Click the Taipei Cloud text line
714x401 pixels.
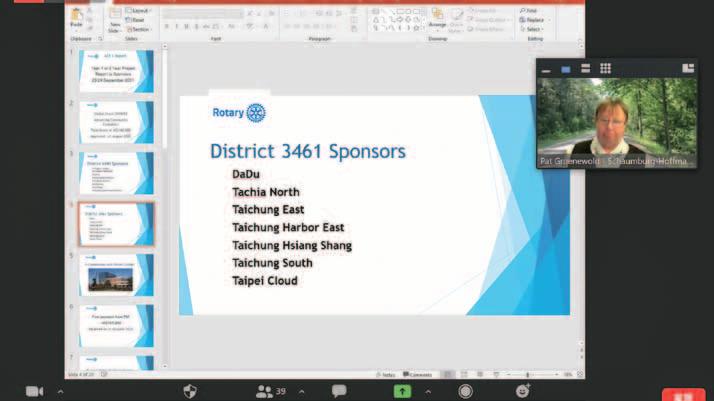(265, 281)
